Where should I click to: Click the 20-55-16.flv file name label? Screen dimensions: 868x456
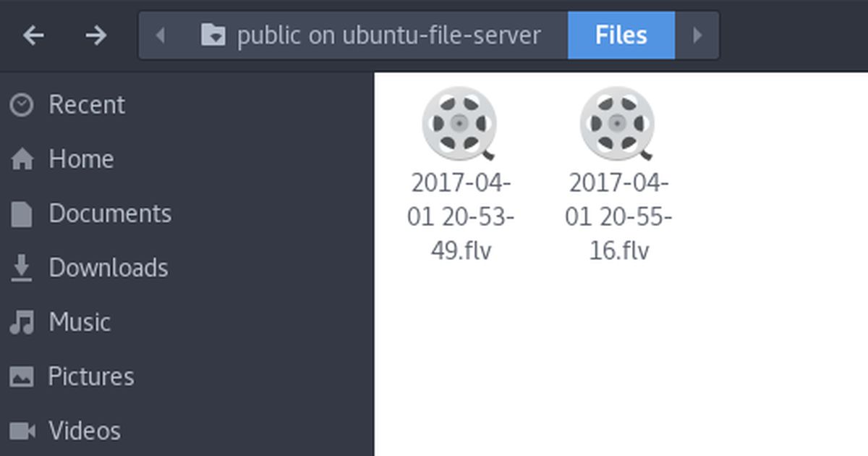click(x=618, y=217)
